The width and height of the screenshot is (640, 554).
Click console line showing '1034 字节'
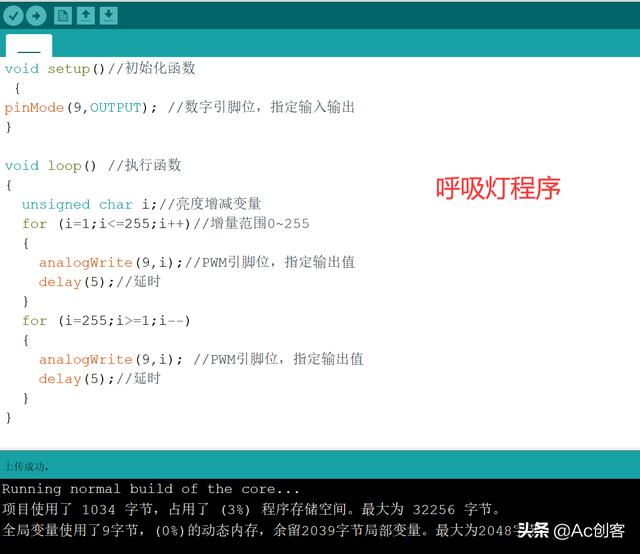[251, 509]
